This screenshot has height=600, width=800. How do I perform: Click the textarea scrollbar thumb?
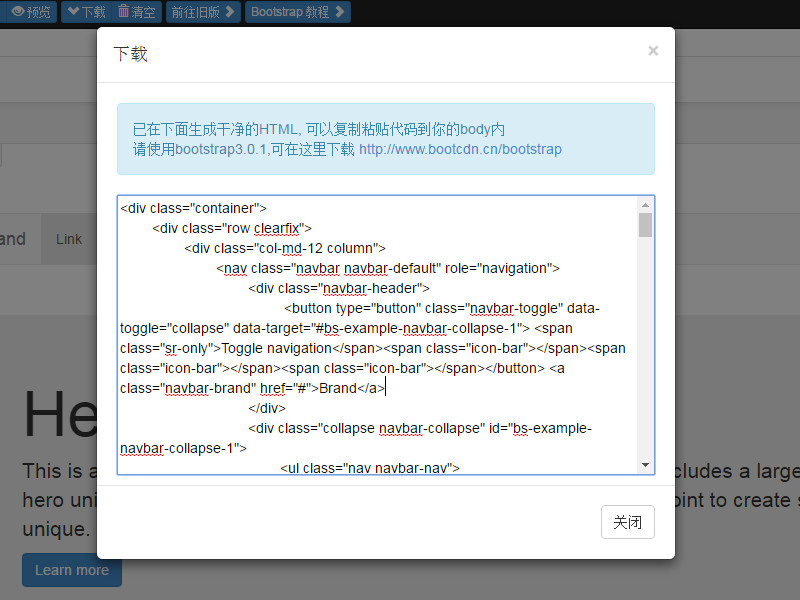click(645, 225)
